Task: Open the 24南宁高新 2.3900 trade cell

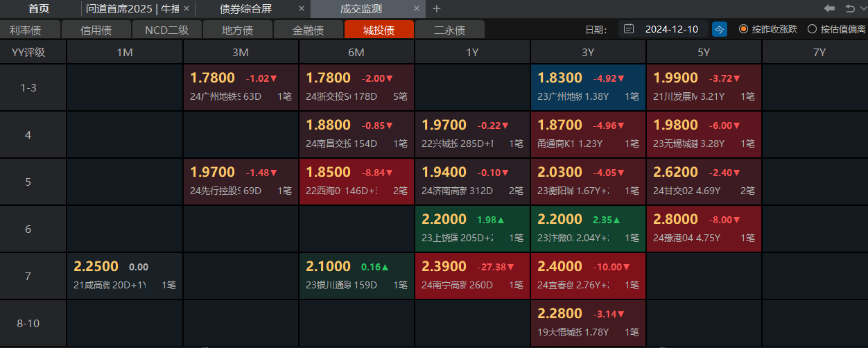Action: (x=472, y=275)
